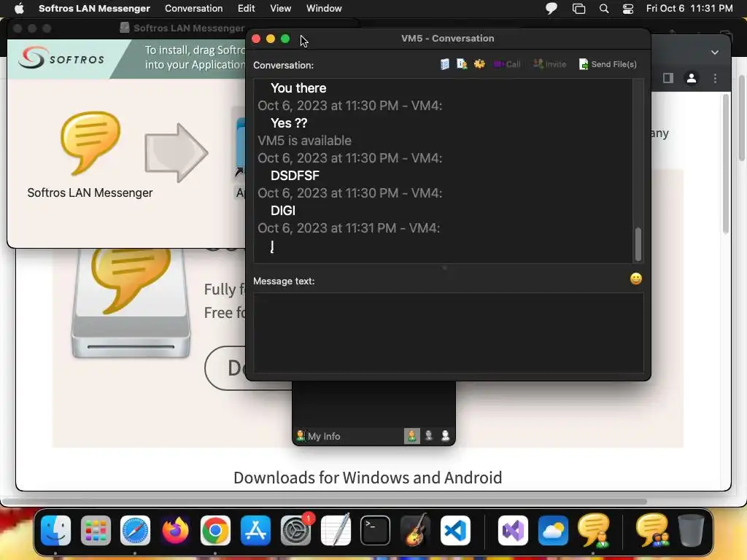Expand the browser tab search chevron
This screenshot has height=560, width=747.
pos(715,52)
